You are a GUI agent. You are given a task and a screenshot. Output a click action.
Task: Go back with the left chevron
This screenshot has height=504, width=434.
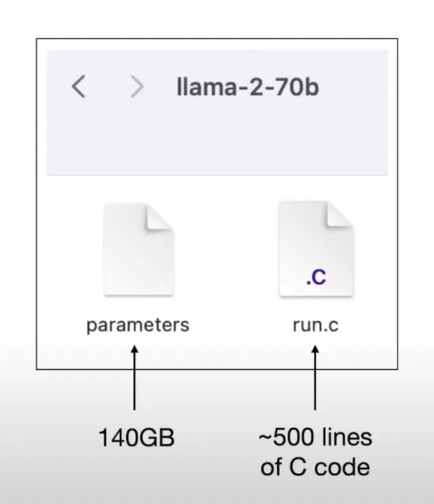coord(79,87)
